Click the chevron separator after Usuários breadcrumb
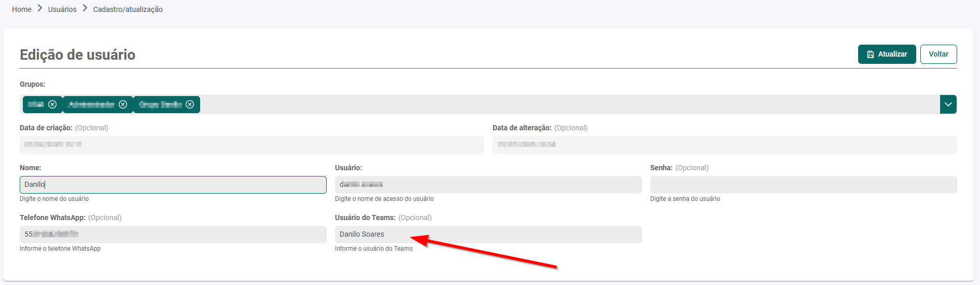Image resolution: width=980 pixels, height=285 pixels. 85,9
